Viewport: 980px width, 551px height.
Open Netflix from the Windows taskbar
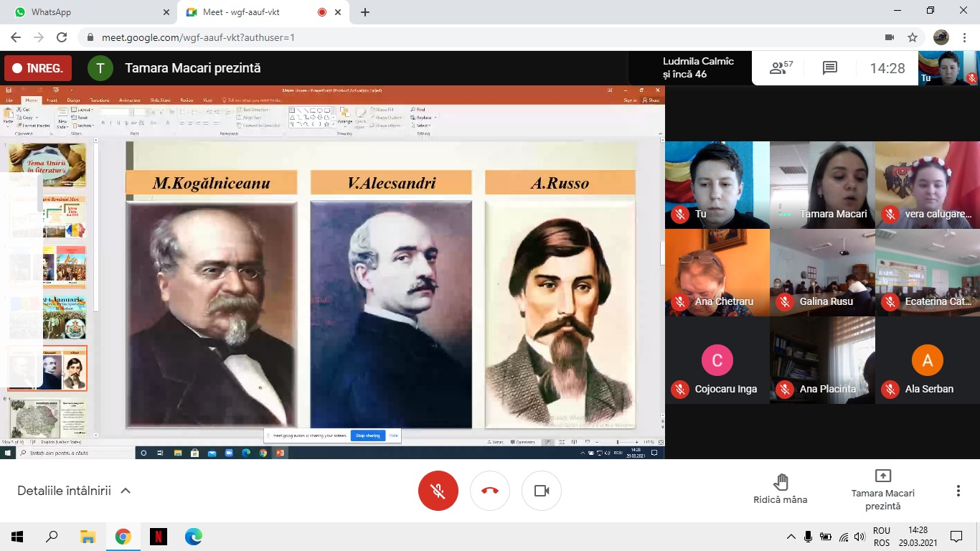159,536
